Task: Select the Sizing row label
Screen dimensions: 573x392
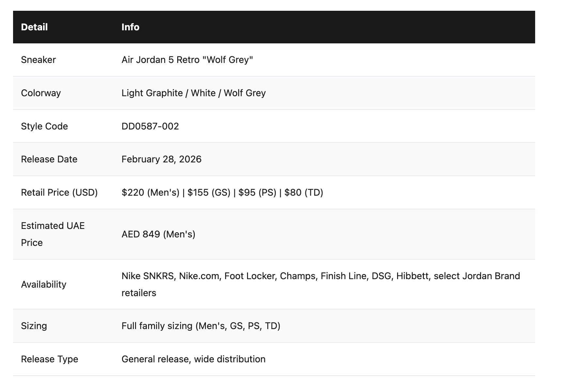Action: coord(34,326)
